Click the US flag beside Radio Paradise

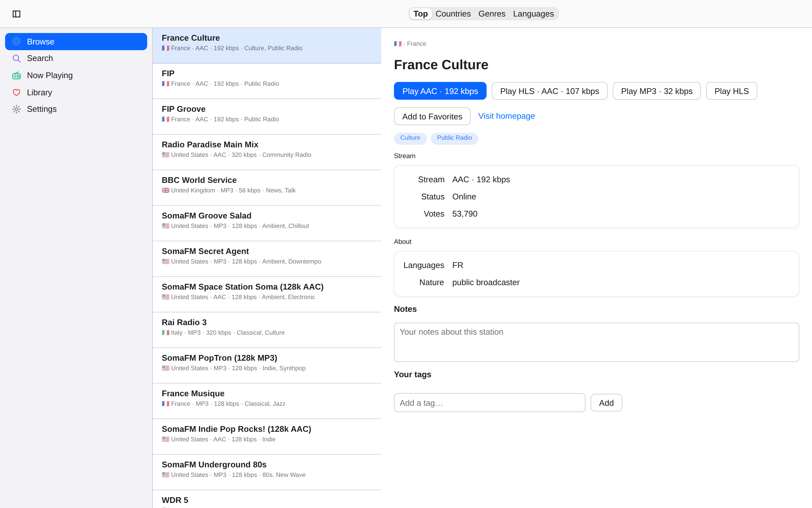(166, 155)
